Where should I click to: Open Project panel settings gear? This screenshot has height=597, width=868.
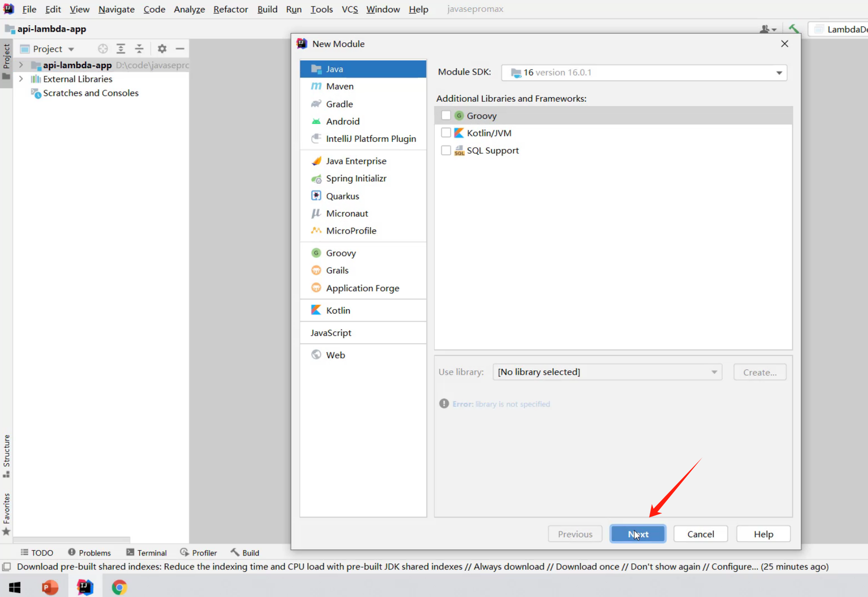[x=162, y=49]
